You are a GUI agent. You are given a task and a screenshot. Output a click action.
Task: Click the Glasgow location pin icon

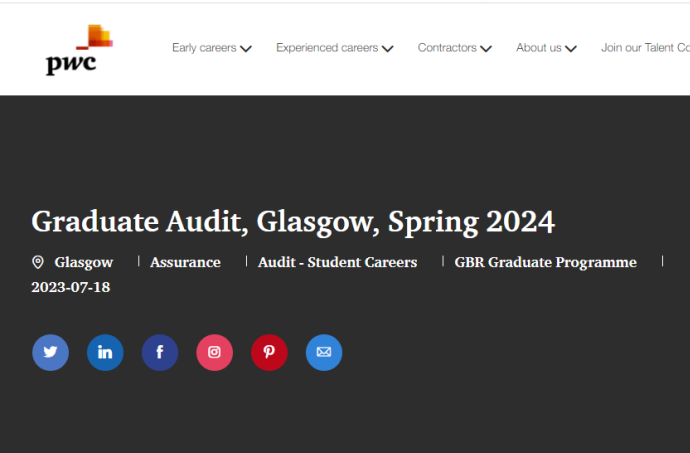click(x=38, y=262)
